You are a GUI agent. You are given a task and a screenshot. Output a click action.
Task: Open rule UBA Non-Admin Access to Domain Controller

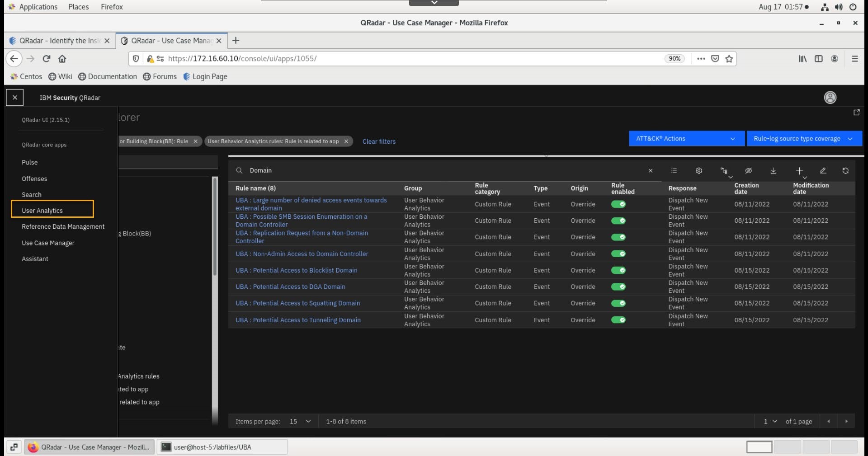coord(302,254)
